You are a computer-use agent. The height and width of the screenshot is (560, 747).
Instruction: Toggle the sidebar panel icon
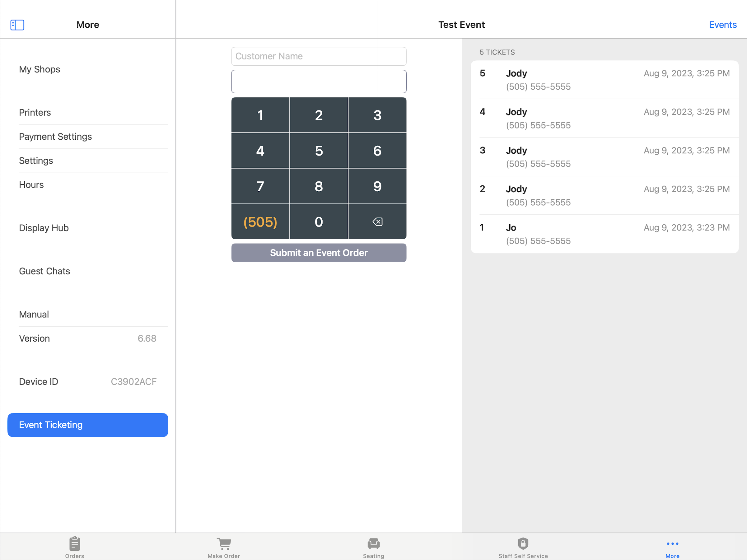(17, 25)
